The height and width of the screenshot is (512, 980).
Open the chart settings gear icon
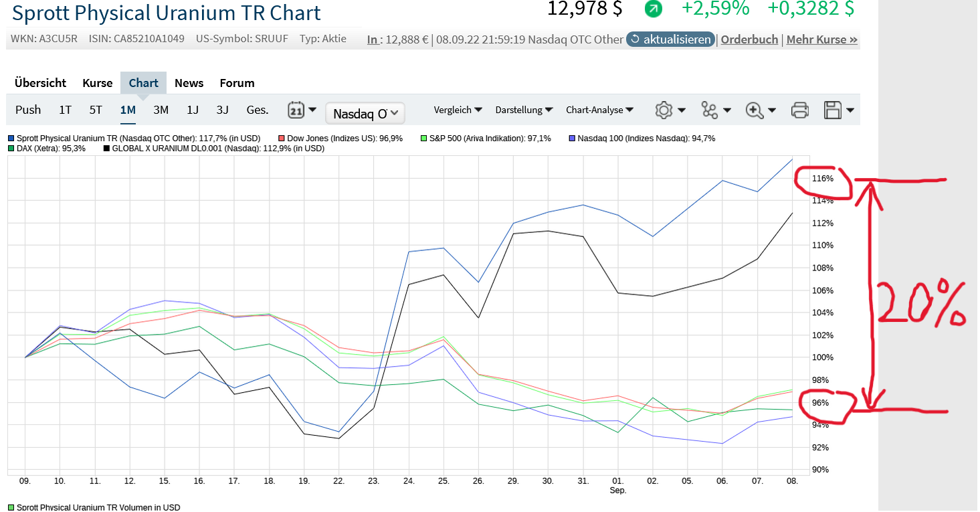[x=664, y=110]
